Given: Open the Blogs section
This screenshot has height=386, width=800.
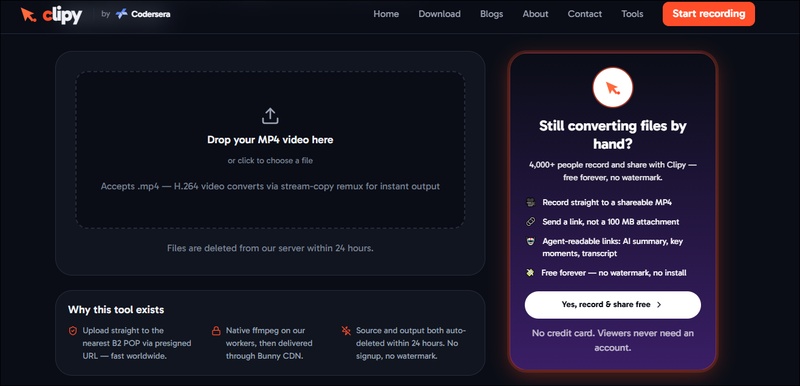Looking at the screenshot, I should pos(491,14).
